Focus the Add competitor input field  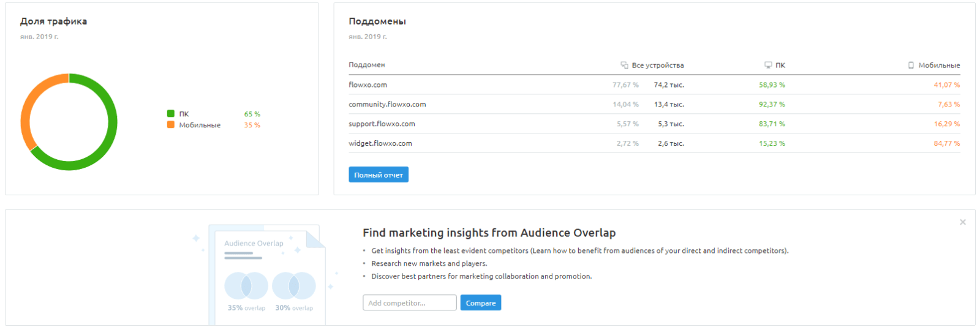coord(409,302)
